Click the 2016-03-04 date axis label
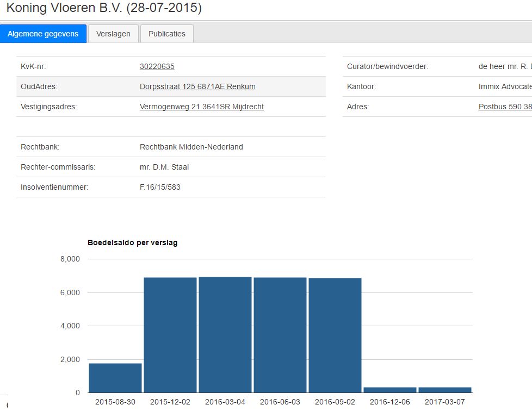532x411 pixels. 225,402
